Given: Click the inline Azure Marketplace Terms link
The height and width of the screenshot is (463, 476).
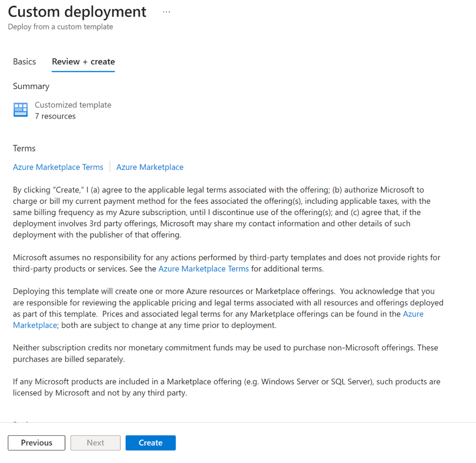Looking at the screenshot, I should click(203, 268).
